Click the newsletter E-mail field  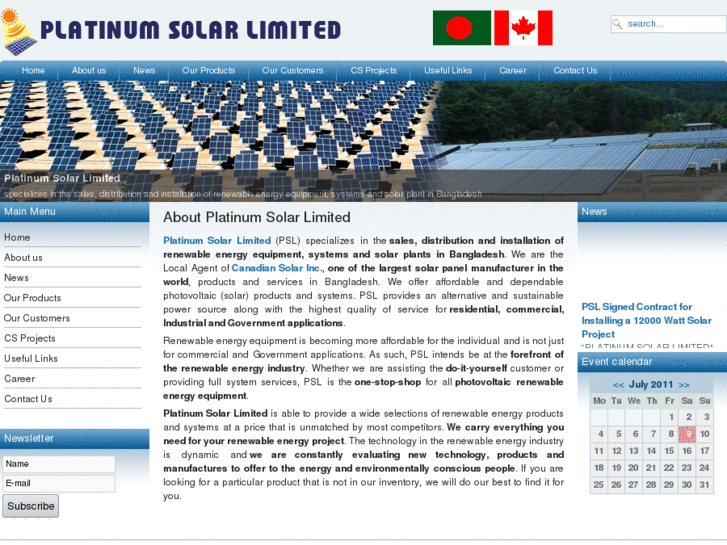59,483
